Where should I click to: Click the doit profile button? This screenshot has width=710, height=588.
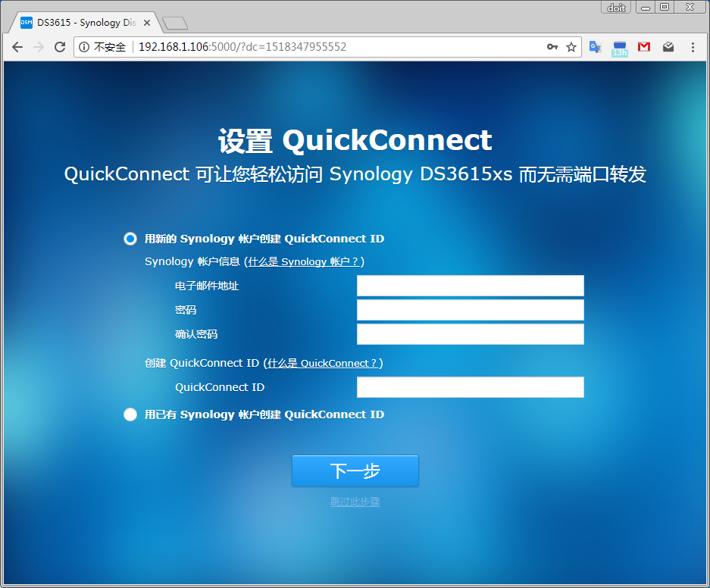pos(616,8)
